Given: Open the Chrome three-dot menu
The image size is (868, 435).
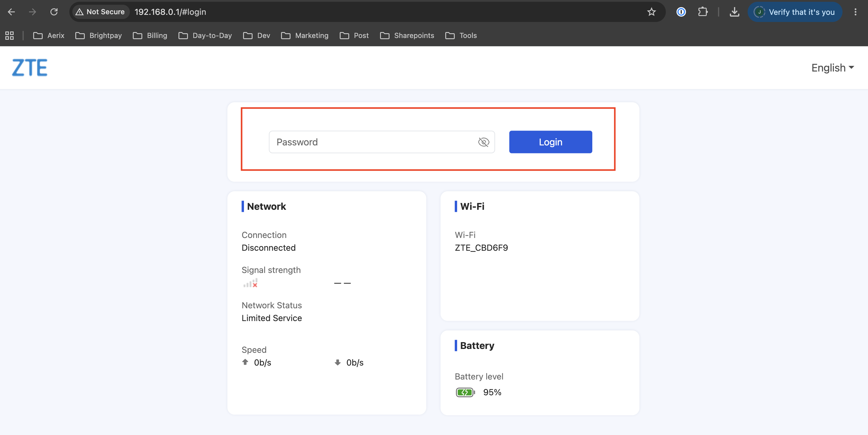Looking at the screenshot, I should [855, 12].
